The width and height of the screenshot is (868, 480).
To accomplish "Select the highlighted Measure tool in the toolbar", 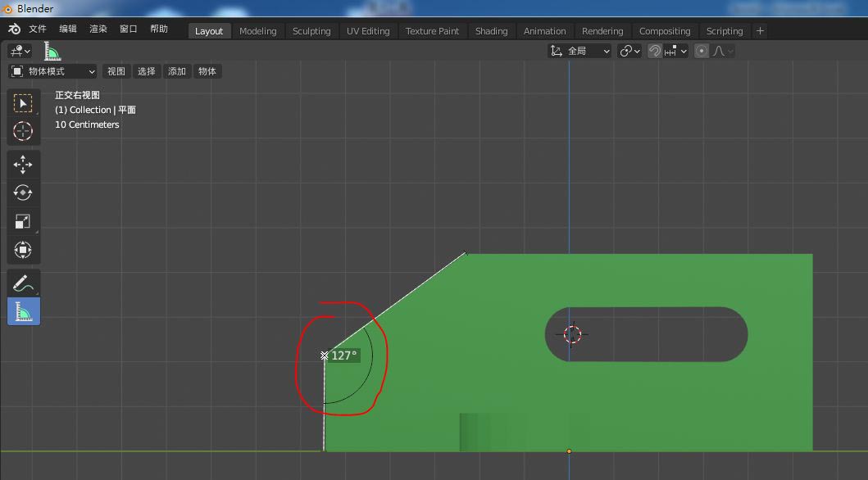I will pos(23,311).
